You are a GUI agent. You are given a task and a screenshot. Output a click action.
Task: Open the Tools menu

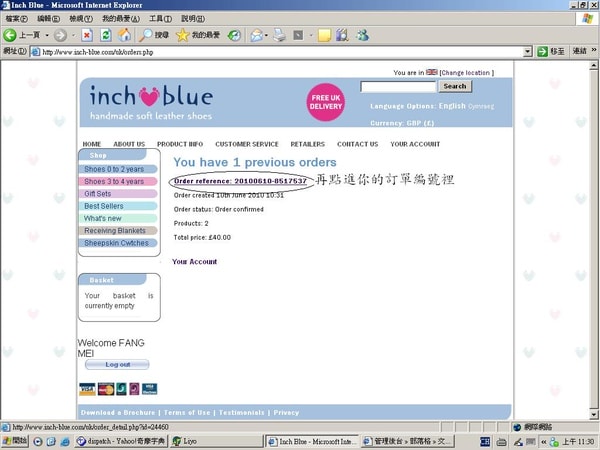pos(160,18)
